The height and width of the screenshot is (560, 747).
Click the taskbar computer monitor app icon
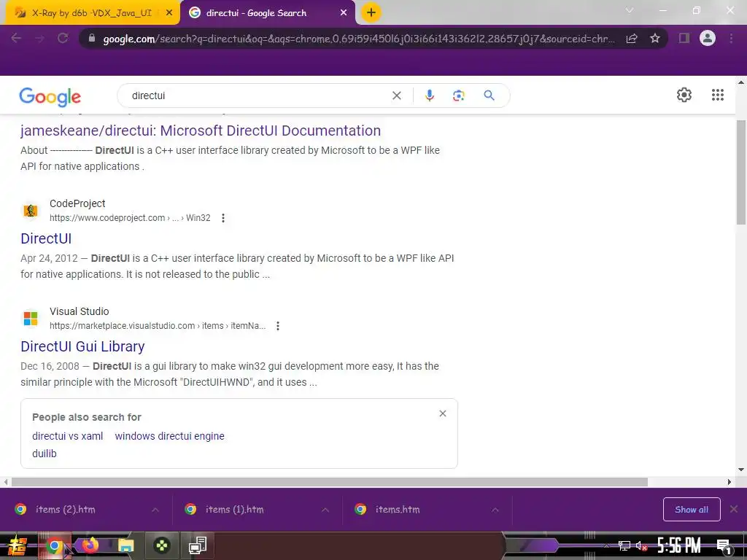197,545
